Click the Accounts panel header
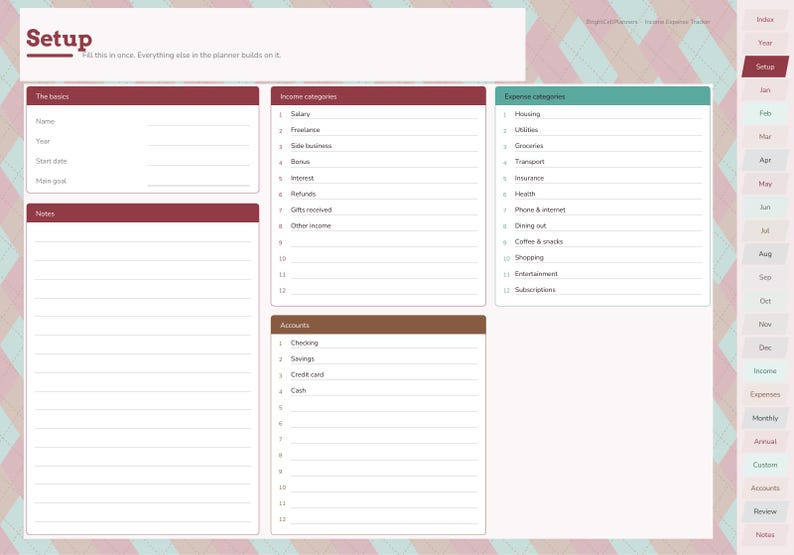Image resolution: width=794 pixels, height=555 pixels. [x=378, y=325]
